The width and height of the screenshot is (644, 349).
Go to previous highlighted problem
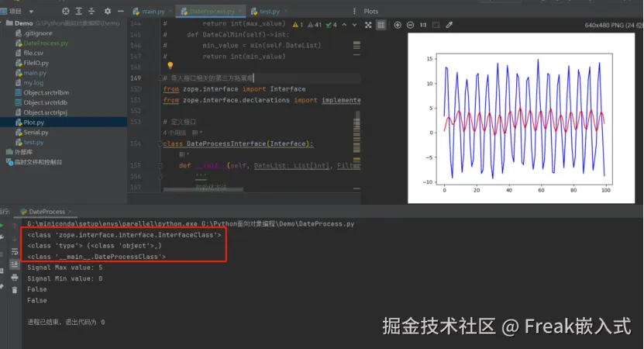tap(344, 25)
